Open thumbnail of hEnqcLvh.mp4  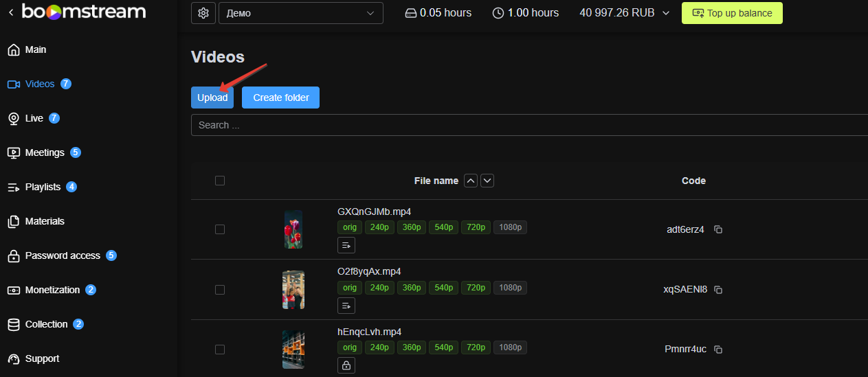293,350
